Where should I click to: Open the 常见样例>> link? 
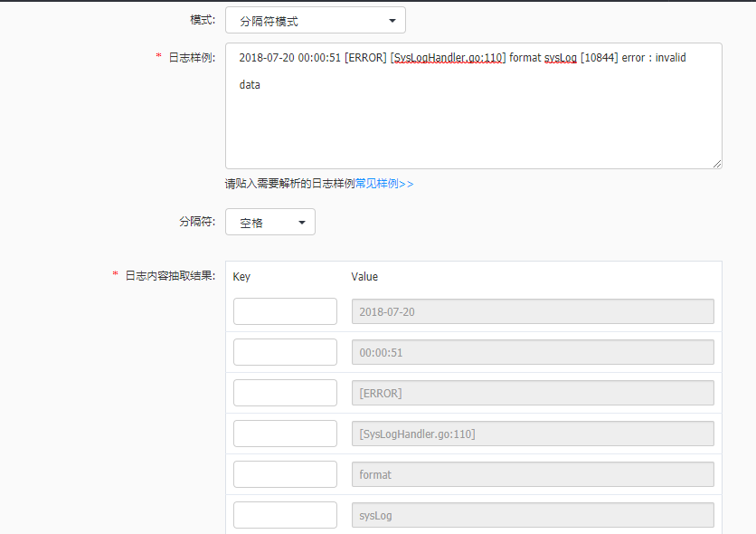(384, 184)
